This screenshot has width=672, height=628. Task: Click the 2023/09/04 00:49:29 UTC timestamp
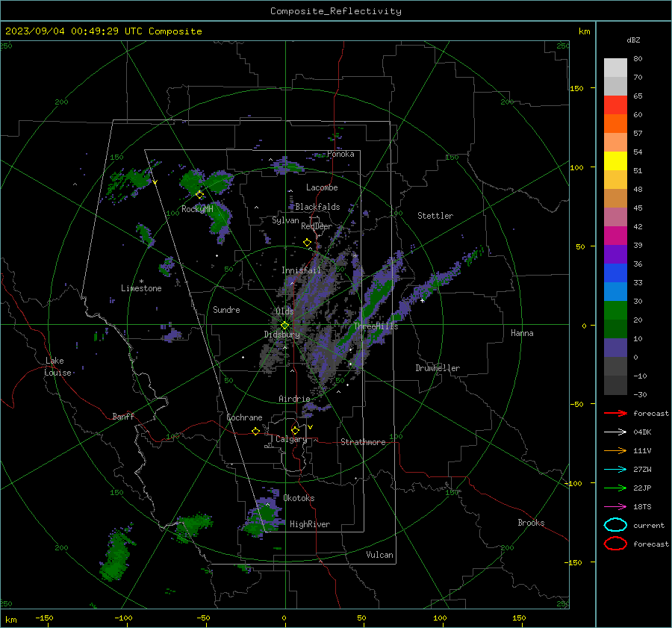[x=71, y=31]
